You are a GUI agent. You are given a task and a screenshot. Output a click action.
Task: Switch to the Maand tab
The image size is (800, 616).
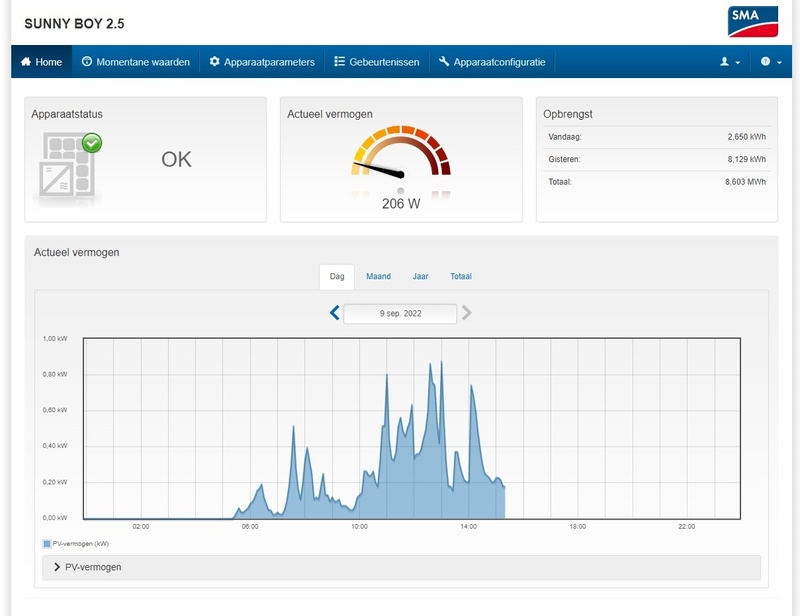tap(379, 277)
